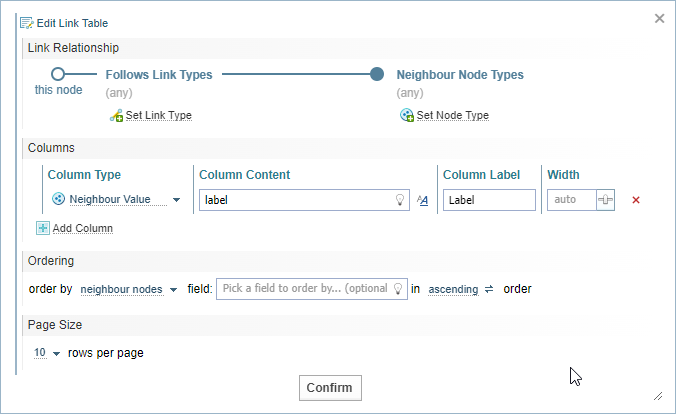Click the lightbulb in order-by field box

click(398, 289)
